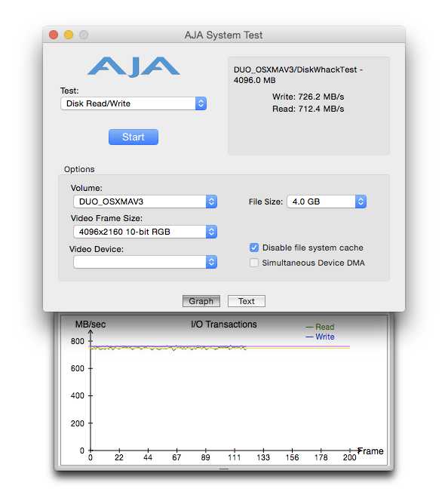
Task: Click the Frame axis label
Action: pos(370,451)
